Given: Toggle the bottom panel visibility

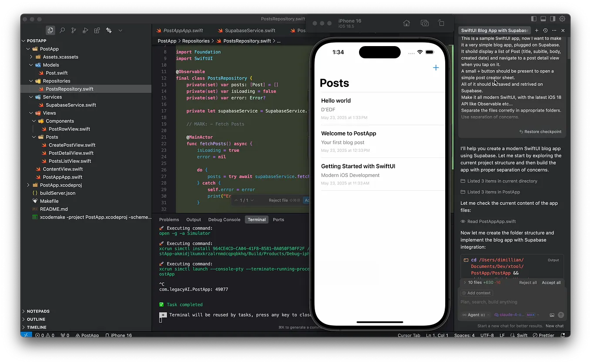Looking at the screenshot, I should [x=543, y=19].
